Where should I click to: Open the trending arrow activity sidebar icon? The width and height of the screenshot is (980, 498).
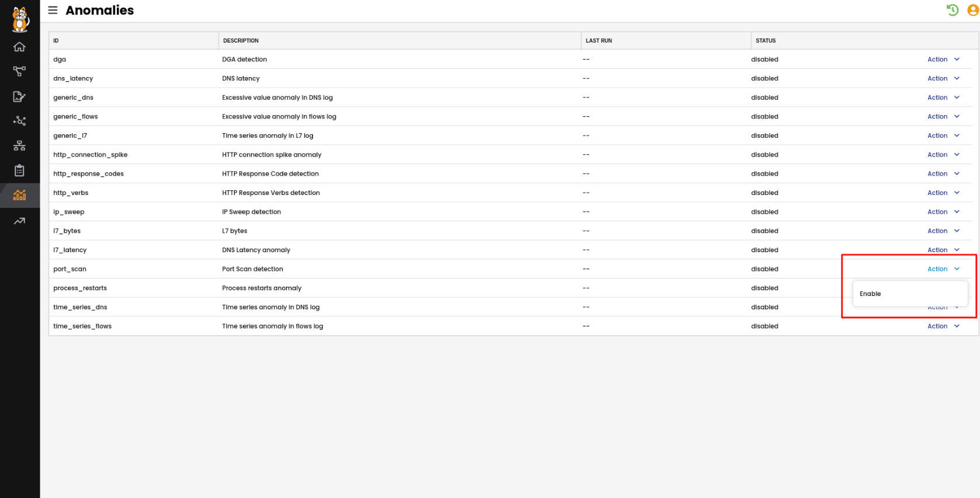pyautogui.click(x=20, y=221)
